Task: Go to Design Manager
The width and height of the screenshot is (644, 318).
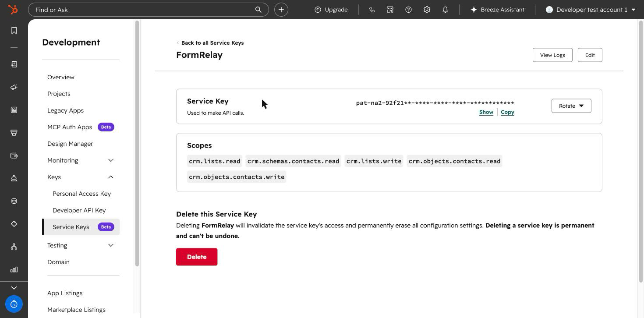Action: [70, 144]
